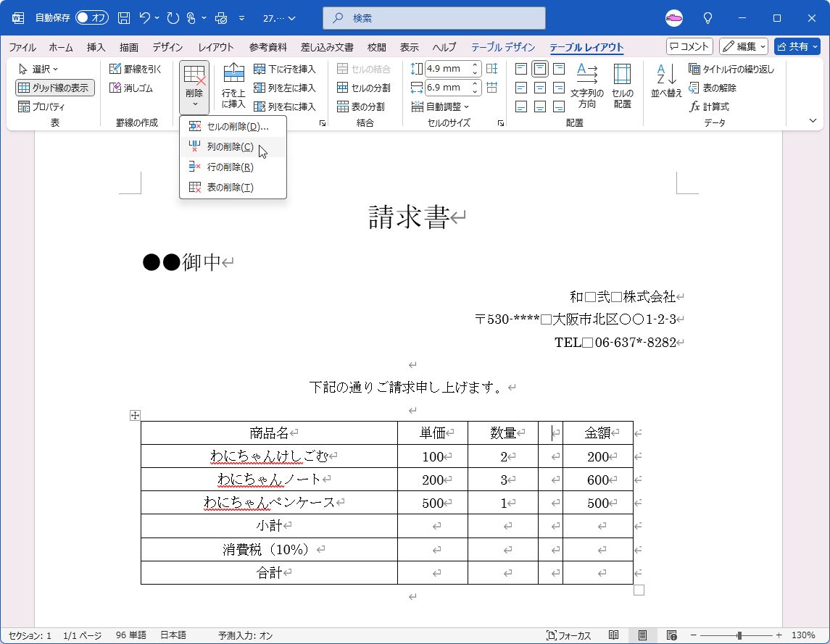Expand 自動調整 autofit dropdown
Screen dimensions: 830x644
441,106
